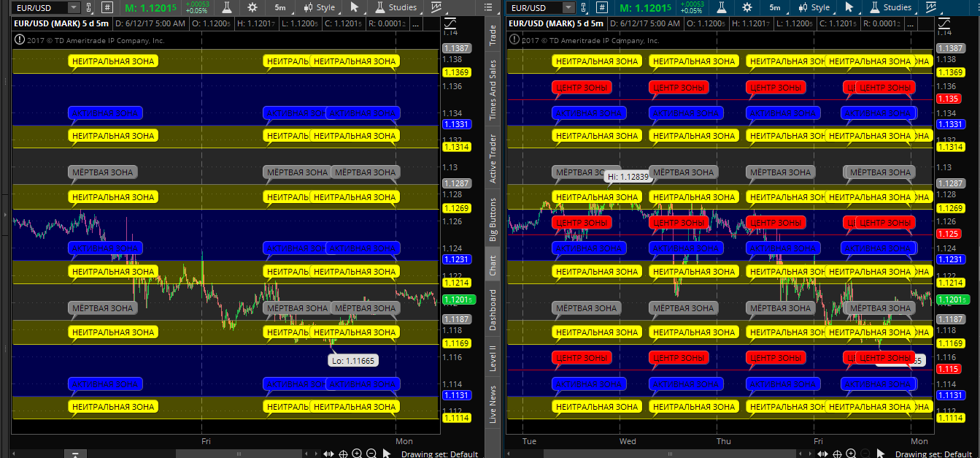Click zoom in magnifier below left chart
Image resolution: width=980 pixels, height=458 pixels.
click(357, 454)
